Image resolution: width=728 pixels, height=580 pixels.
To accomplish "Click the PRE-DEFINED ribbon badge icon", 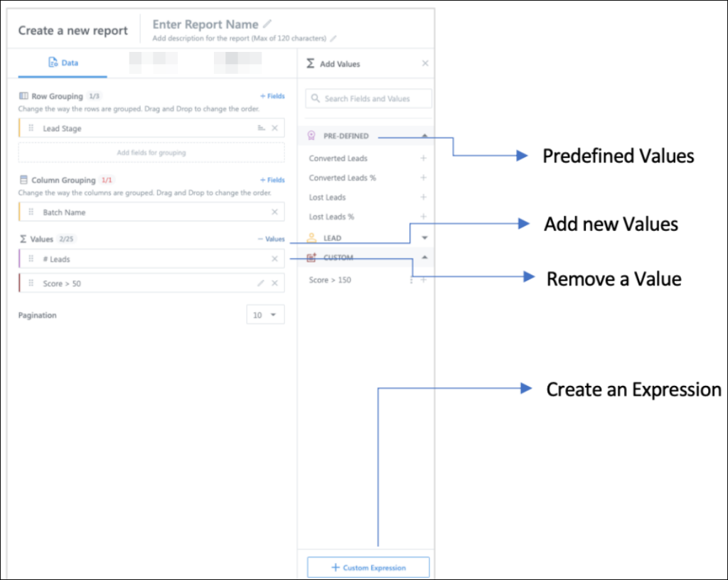I will [x=311, y=136].
